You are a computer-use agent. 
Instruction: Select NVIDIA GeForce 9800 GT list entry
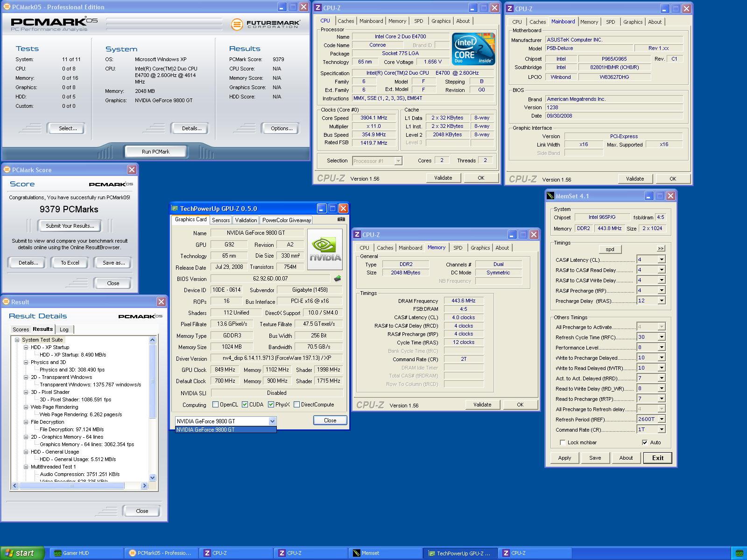coord(226,430)
